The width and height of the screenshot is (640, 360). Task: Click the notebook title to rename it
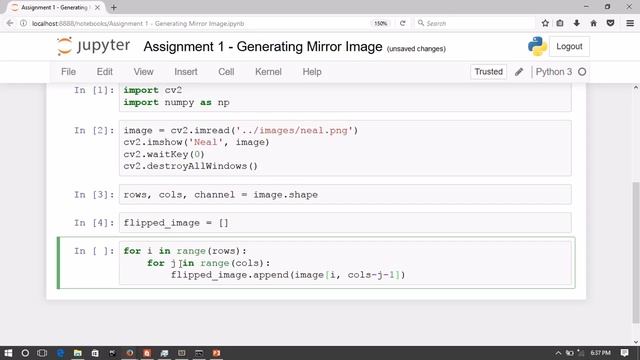coord(263,47)
